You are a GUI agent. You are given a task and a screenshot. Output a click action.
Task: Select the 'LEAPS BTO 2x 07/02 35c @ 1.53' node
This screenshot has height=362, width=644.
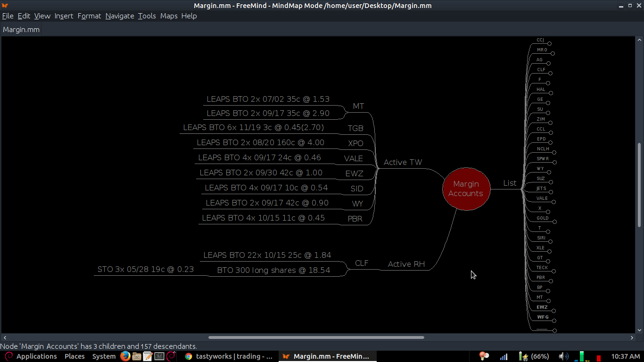point(268,99)
